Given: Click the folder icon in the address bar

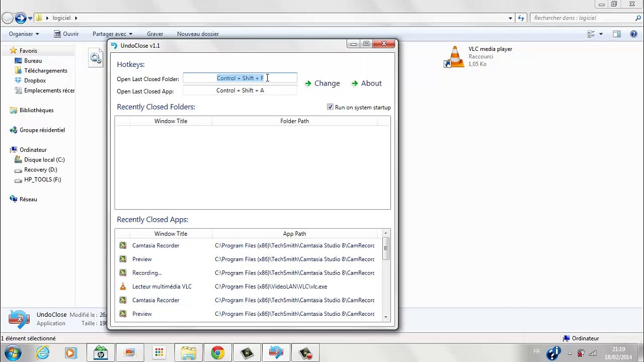Looking at the screenshot, I should coord(38,18).
